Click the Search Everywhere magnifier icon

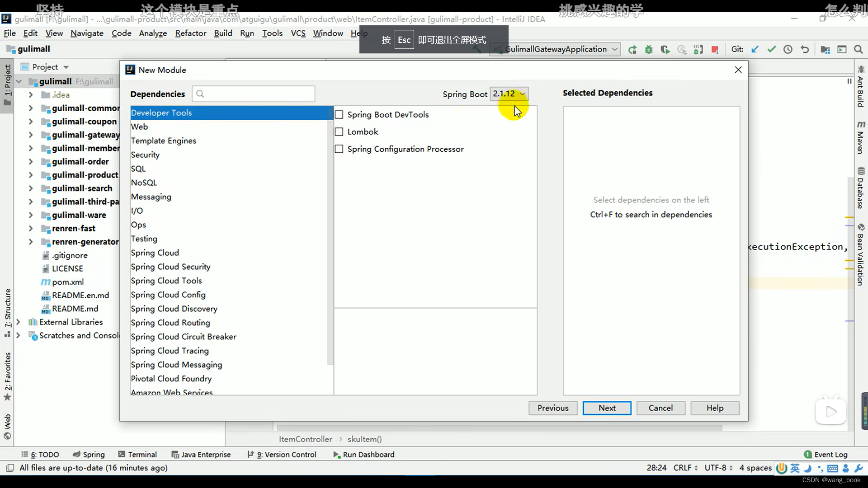tap(858, 49)
